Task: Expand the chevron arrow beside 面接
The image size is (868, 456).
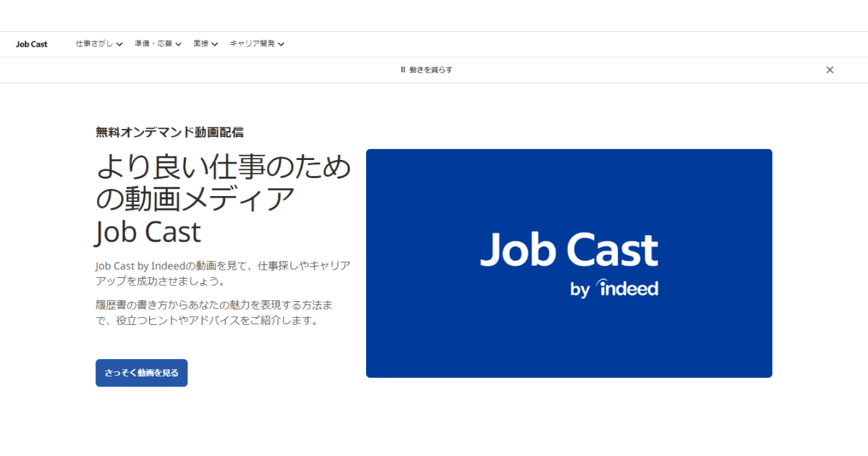Action: pyautogui.click(x=215, y=44)
